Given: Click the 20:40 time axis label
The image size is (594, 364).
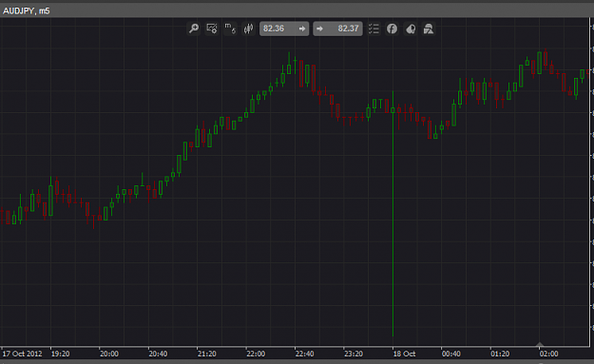Looking at the screenshot, I should click(158, 354).
